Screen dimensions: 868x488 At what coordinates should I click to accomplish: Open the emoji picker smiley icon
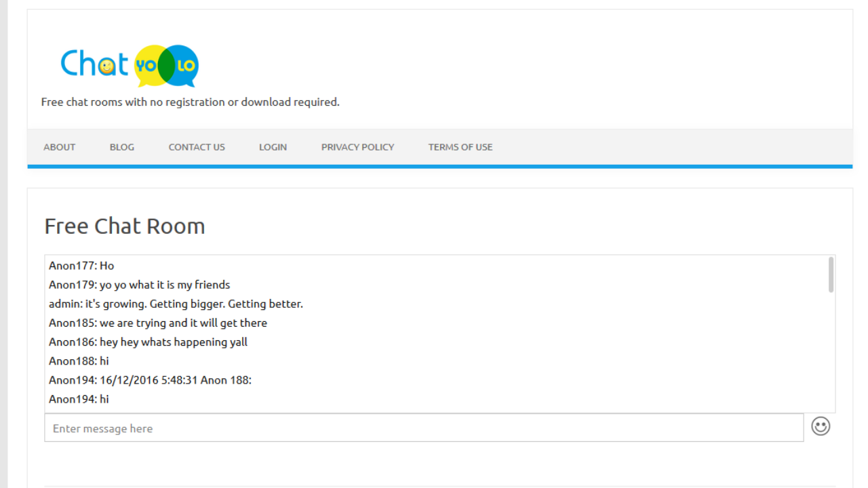click(821, 426)
